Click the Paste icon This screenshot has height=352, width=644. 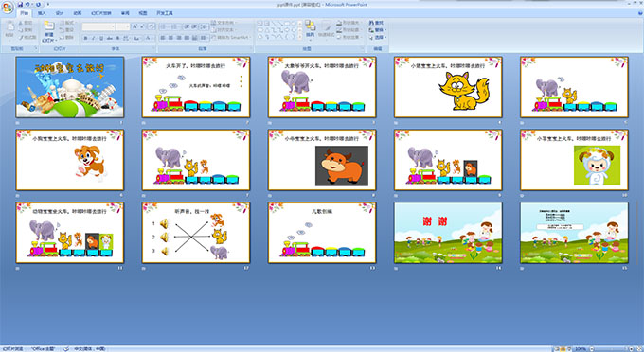click(9, 27)
